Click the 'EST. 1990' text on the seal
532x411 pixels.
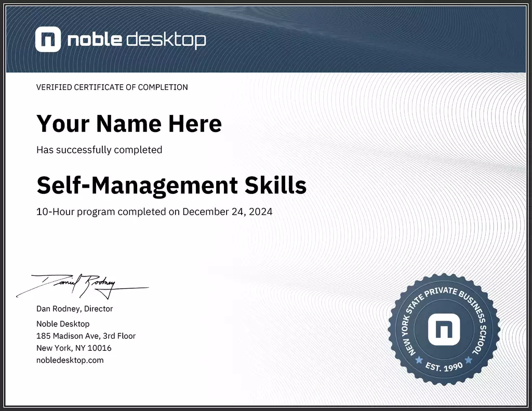pos(444,366)
